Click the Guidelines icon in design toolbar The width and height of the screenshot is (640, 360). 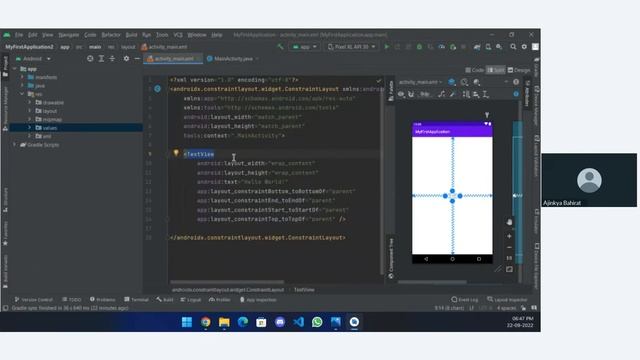[486, 94]
